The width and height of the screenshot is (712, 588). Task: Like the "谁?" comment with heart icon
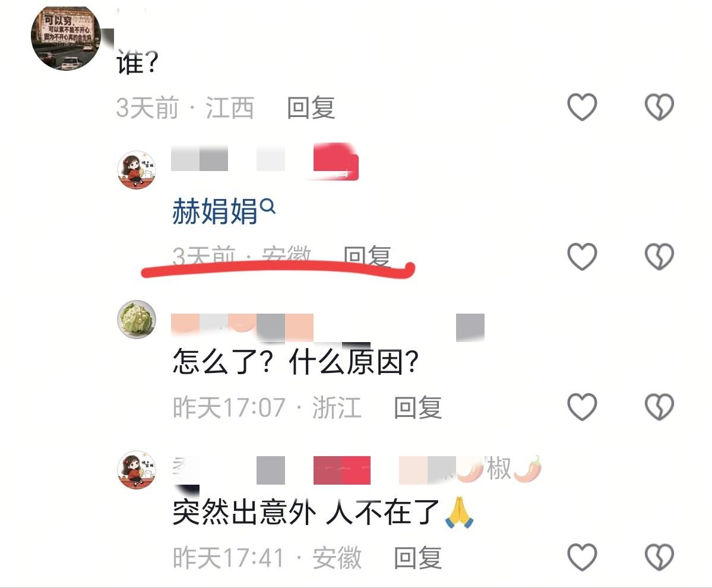(x=582, y=107)
